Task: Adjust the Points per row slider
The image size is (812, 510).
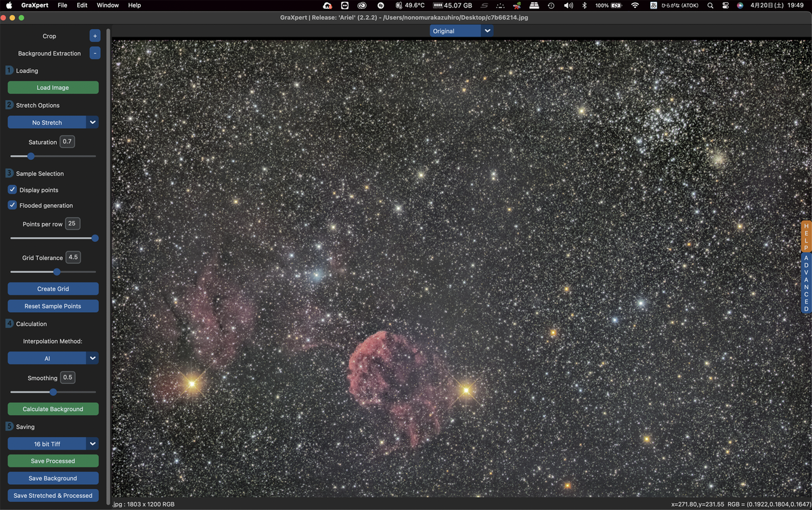Action: click(95, 238)
